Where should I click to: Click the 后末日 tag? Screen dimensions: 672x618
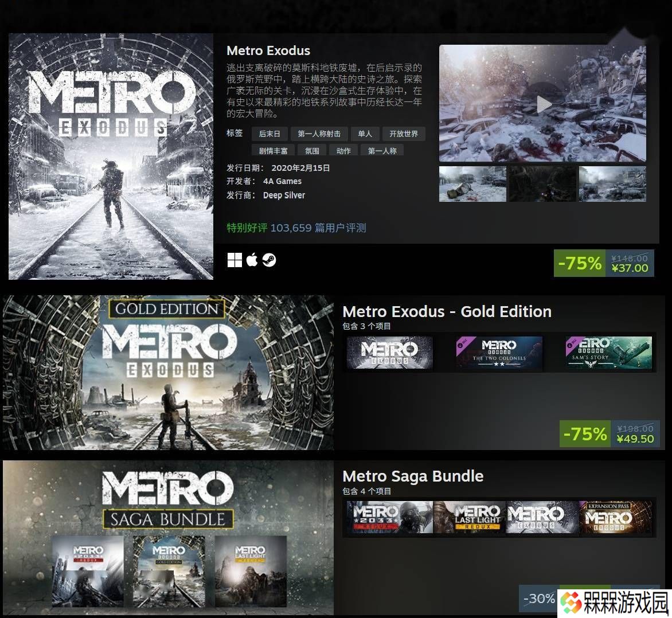pos(269,134)
